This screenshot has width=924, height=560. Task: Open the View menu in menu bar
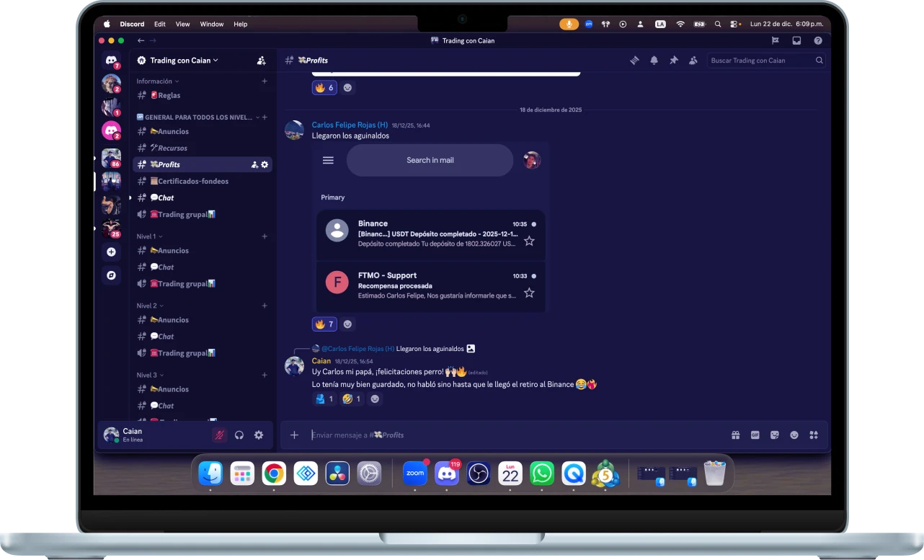click(x=183, y=24)
